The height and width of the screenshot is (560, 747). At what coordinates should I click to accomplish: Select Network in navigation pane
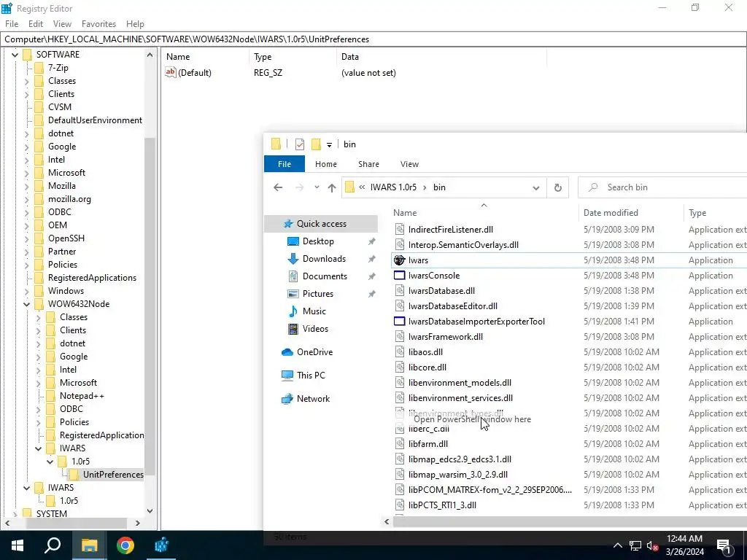pos(313,399)
